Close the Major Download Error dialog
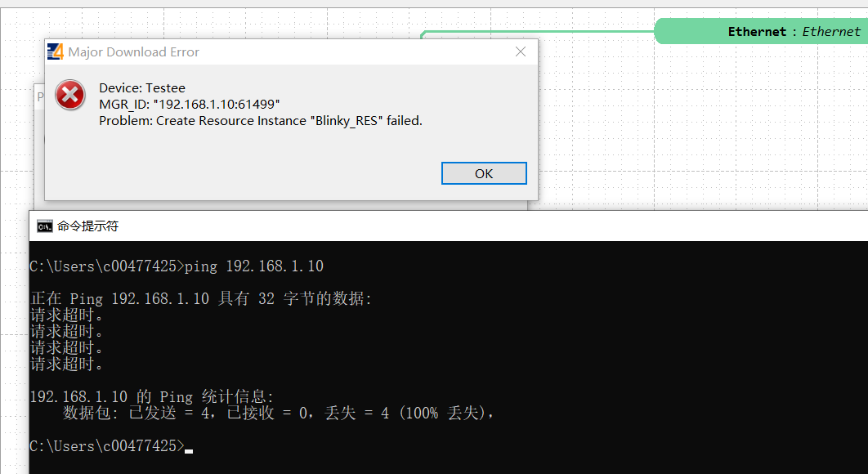This screenshot has height=474, width=868. point(521,51)
